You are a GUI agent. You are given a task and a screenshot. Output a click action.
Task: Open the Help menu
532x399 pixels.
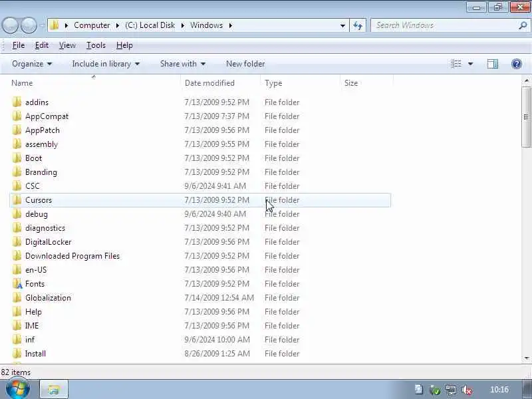[x=124, y=45]
